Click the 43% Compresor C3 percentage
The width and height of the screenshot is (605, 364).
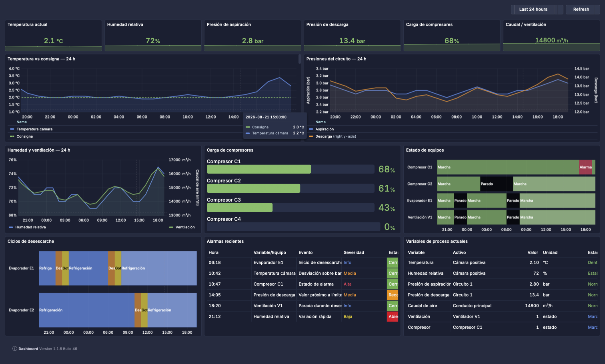tap(387, 208)
